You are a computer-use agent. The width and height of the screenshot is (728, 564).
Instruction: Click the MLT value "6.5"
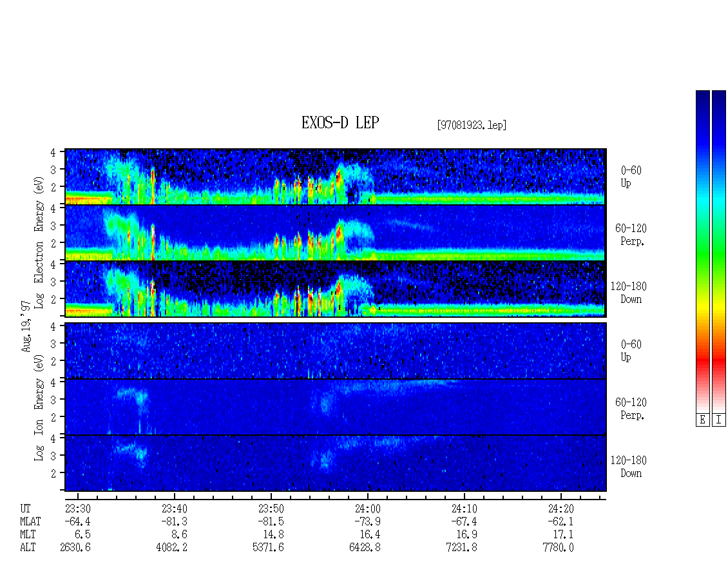(x=82, y=535)
